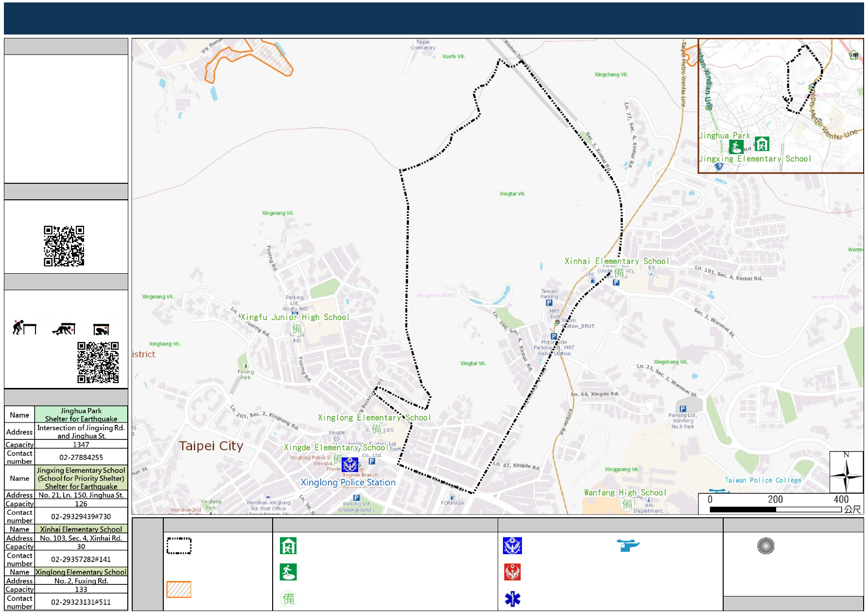868x614 pixels.
Task: Click the 'Intersection of Jingxing Rd.' address cell
Action: pyautogui.click(x=81, y=432)
